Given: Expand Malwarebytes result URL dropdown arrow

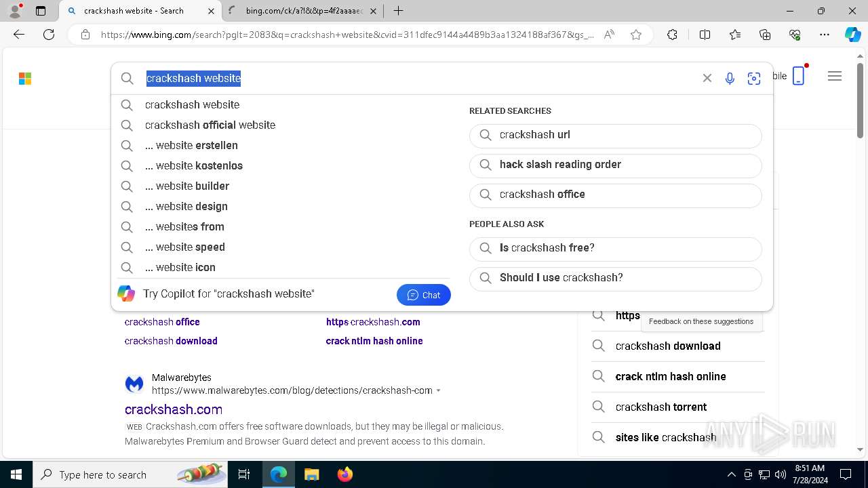Looking at the screenshot, I should [439, 390].
